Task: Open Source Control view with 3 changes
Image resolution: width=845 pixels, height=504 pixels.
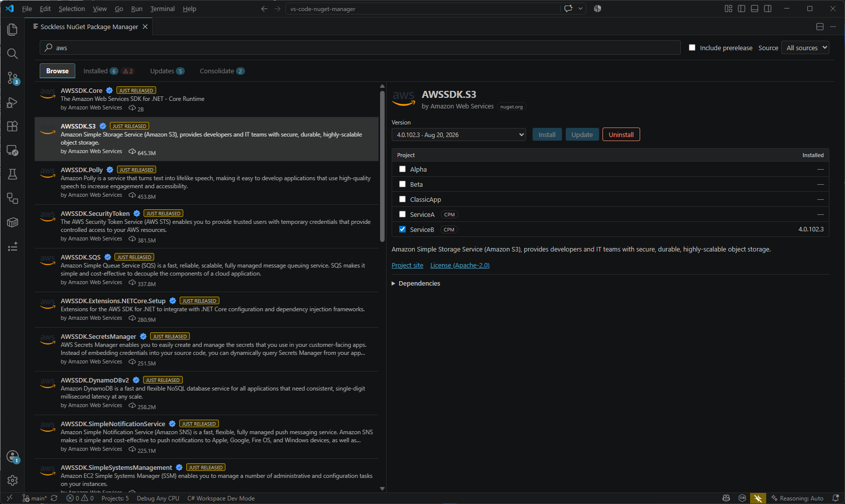Action: tap(13, 78)
